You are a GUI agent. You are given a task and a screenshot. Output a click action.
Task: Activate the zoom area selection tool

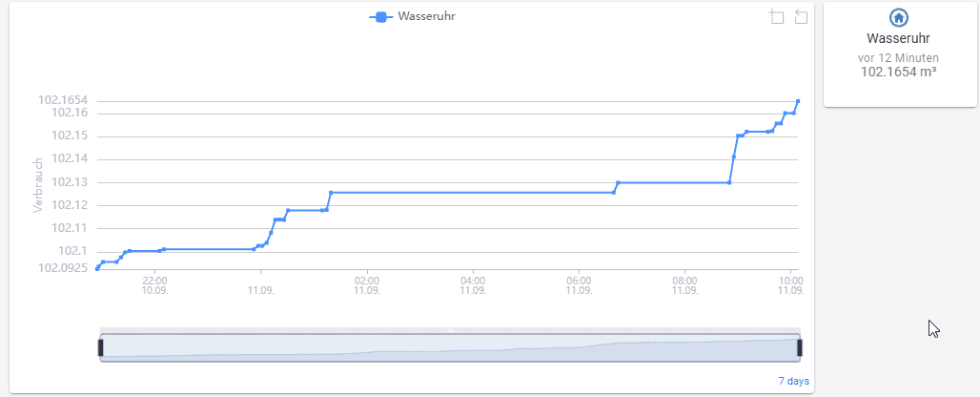777,17
